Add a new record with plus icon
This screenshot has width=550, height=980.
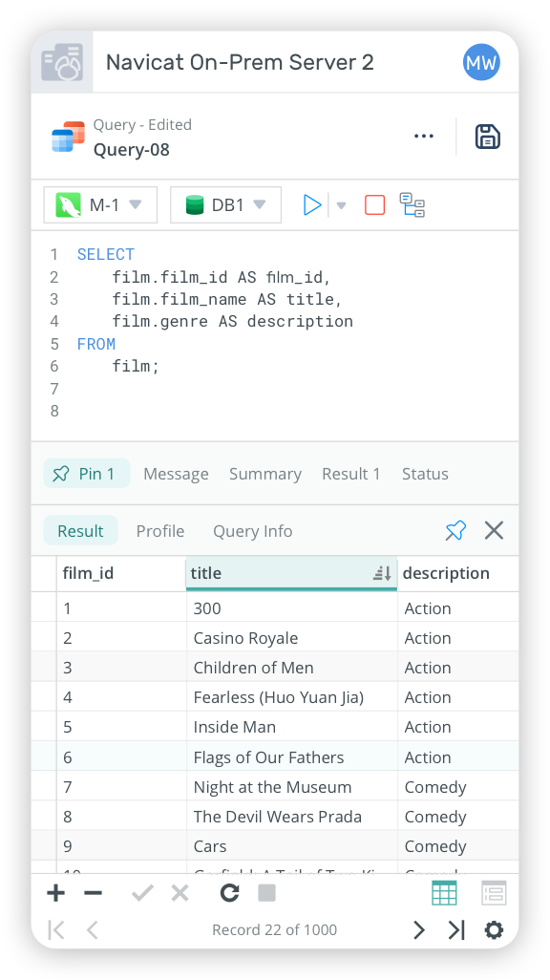[x=55, y=893]
